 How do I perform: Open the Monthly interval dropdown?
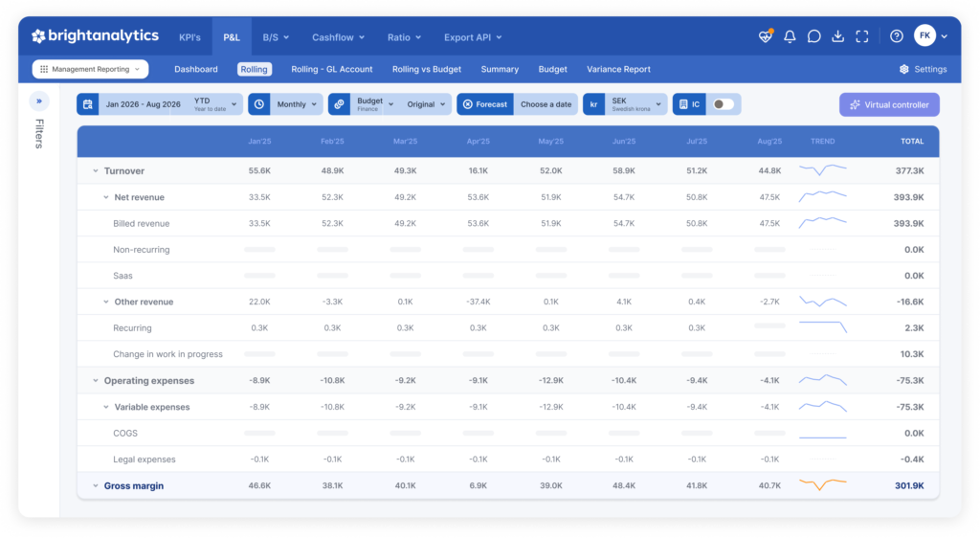298,104
